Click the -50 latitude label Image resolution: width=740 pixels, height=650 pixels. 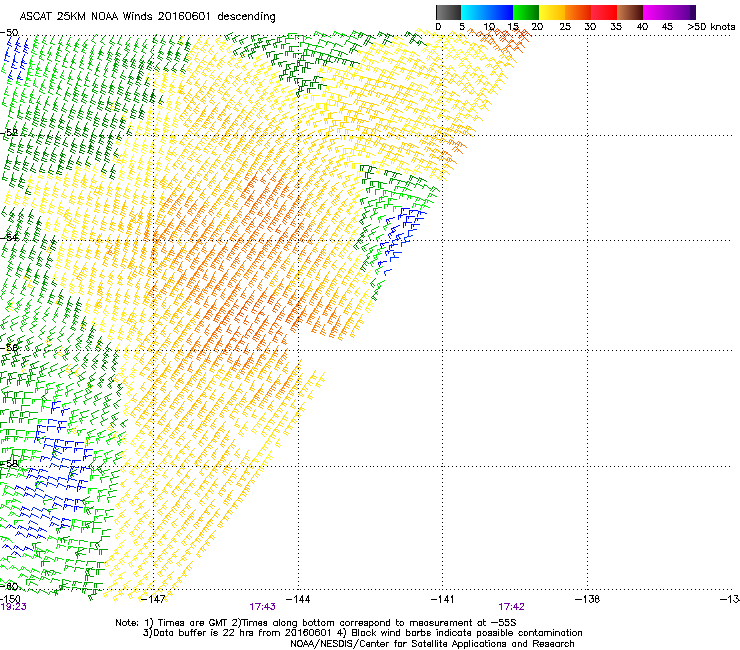click(9, 33)
